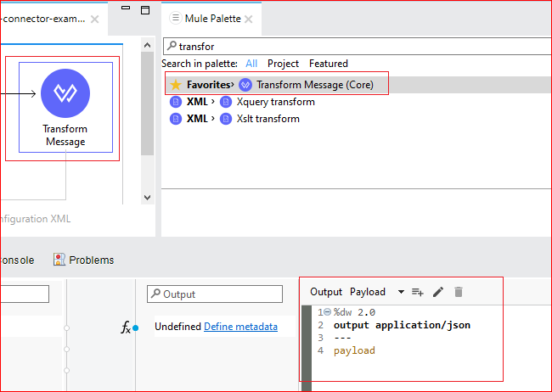
Task: Collapse the DataWeave header at line 1
Action: 328,312
